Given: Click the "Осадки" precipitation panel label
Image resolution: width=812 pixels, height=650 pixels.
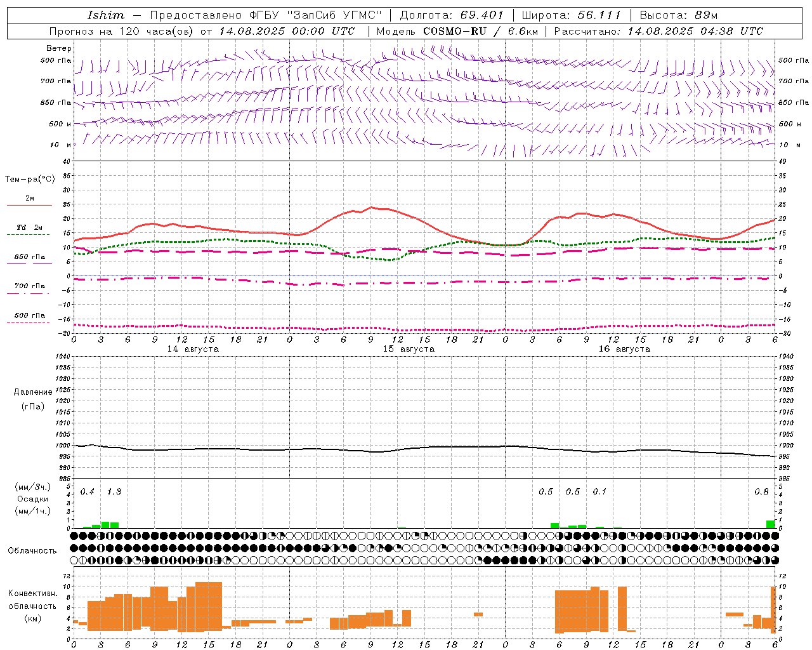Looking at the screenshot, I should click(32, 499).
